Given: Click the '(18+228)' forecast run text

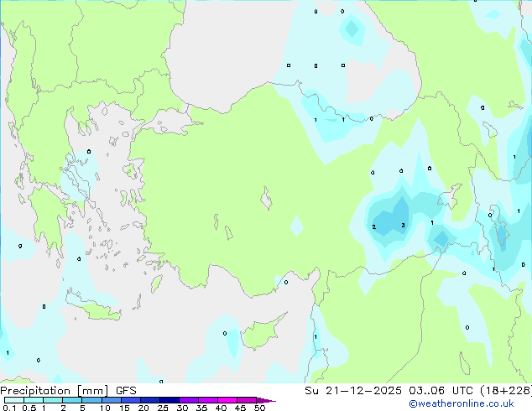Looking at the screenshot, I should pos(506,391).
